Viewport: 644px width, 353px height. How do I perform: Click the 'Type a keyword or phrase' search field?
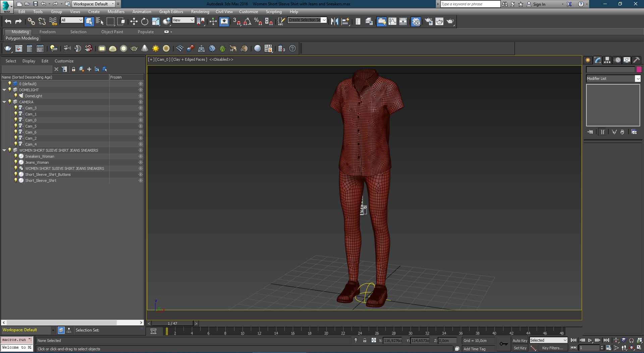(470, 4)
